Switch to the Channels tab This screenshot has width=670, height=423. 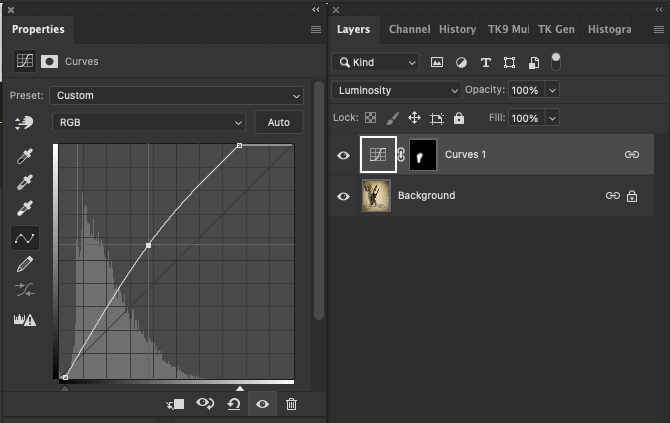pos(409,30)
